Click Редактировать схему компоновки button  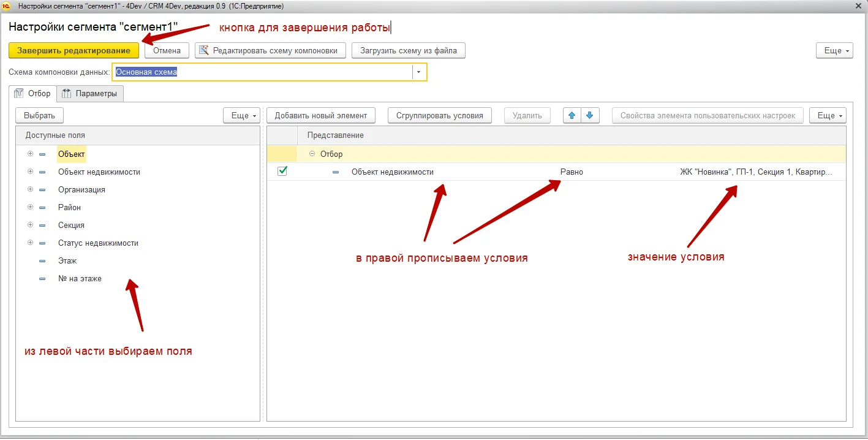point(270,51)
